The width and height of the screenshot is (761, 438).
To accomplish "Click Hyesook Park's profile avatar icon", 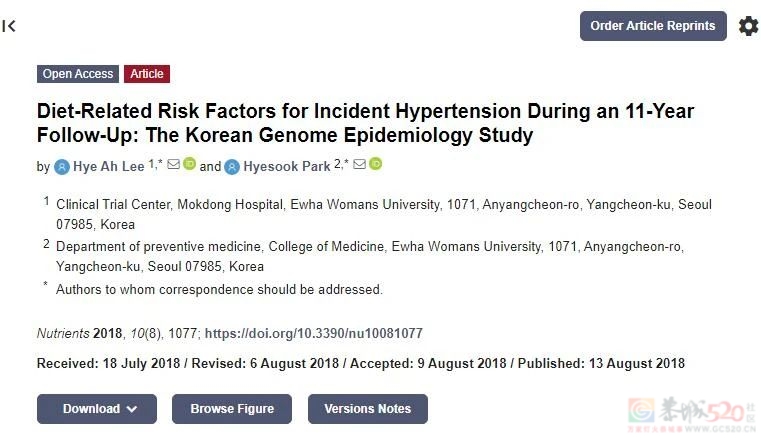I will (x=232, y=167).
